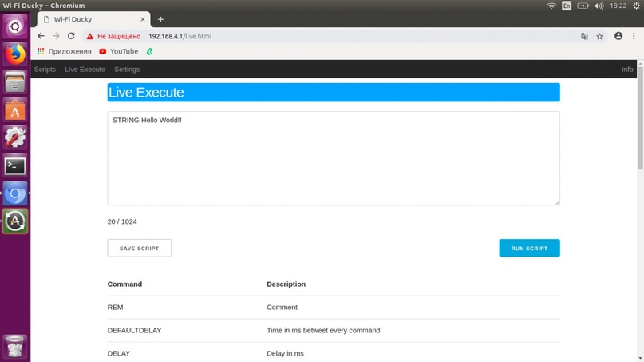Reload the Wi-Fi Ducky page
This screenshot has width=644, height=362.
71,36
